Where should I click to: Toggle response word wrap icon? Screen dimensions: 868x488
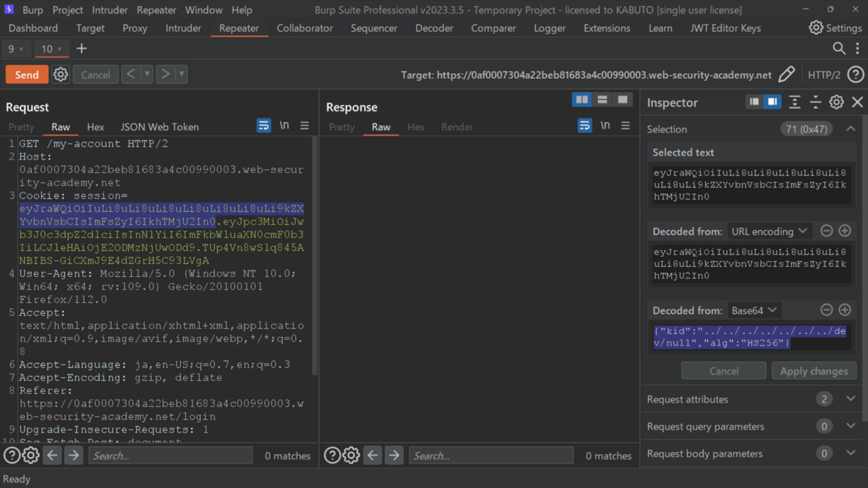click(584, 126)
